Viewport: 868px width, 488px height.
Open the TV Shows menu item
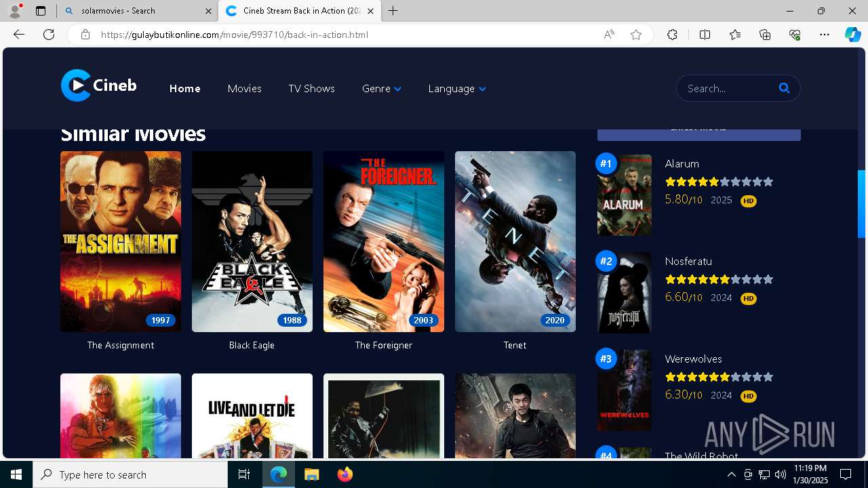(x=311, y=88)
